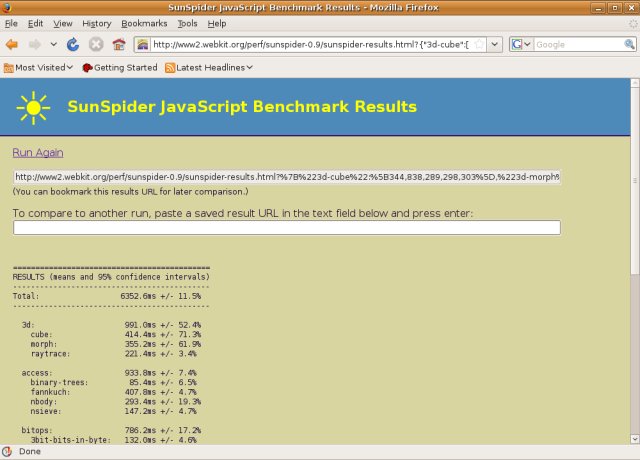Open the Getting Started bookmark

pyautogui.click(x=120, y=68)
